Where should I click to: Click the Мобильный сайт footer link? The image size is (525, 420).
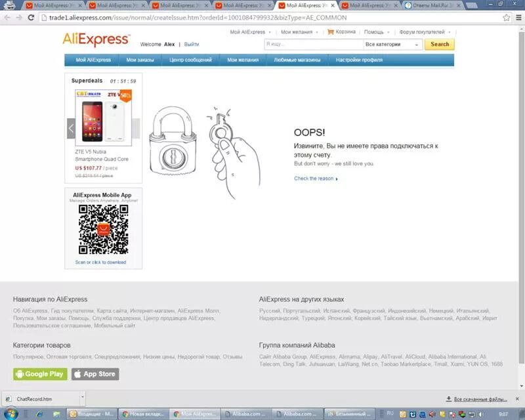coord(114,325)
